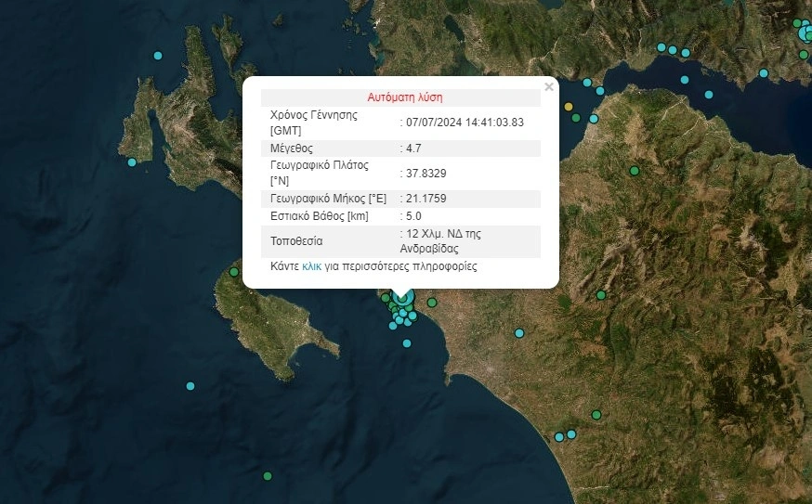Select lone cyan marker just south of cluster
This screenshot has width=812, height=504.
click(x=406, y=343)
